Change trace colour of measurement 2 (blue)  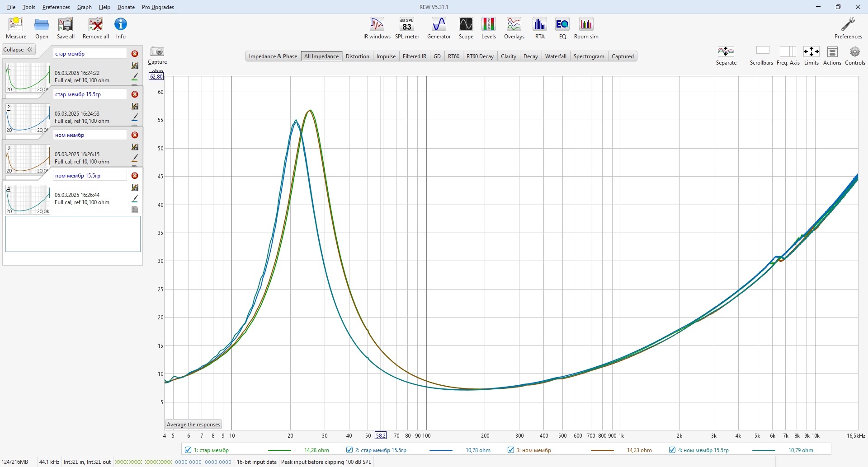point(135,117)
